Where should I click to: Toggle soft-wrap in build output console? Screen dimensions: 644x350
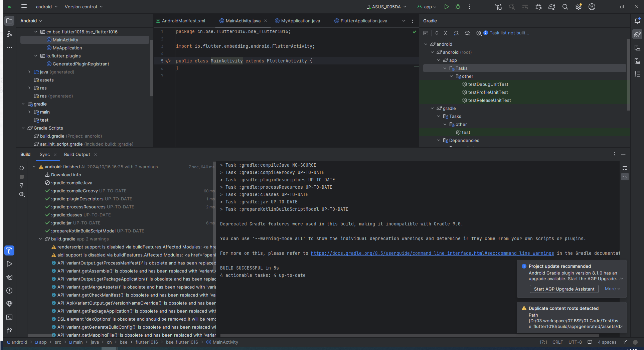click(x=625, y=168)
